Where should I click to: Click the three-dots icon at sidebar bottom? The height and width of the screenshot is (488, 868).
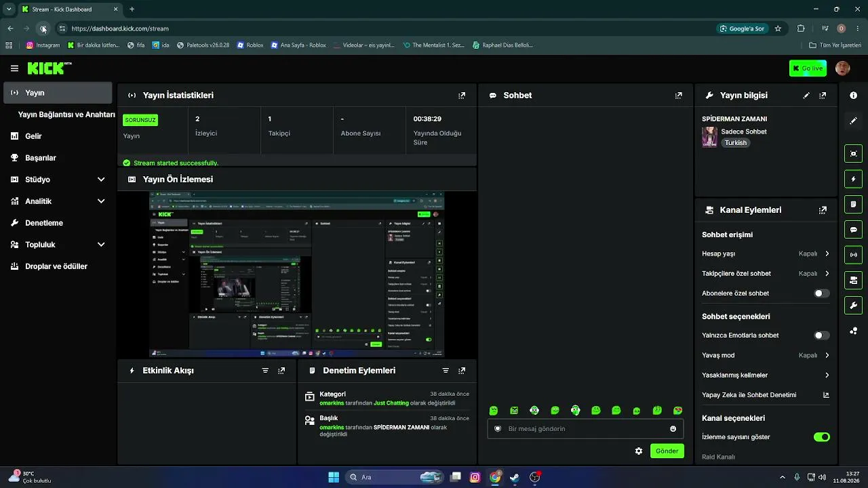pos(853,331)
